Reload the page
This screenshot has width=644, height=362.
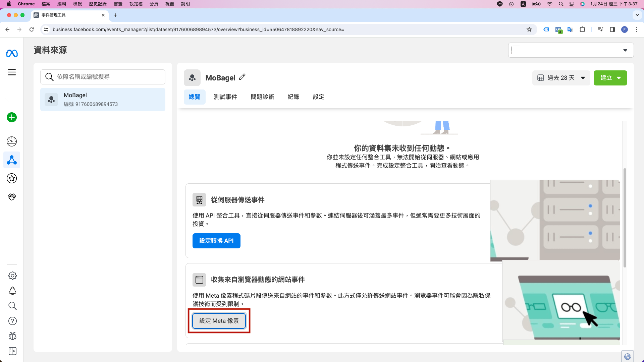[32, 29]
